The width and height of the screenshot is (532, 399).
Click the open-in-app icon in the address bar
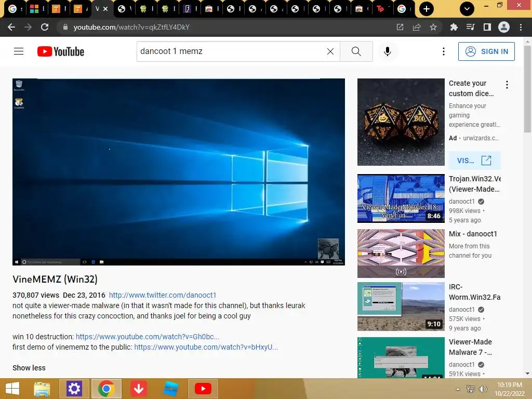tap(400, 27)
